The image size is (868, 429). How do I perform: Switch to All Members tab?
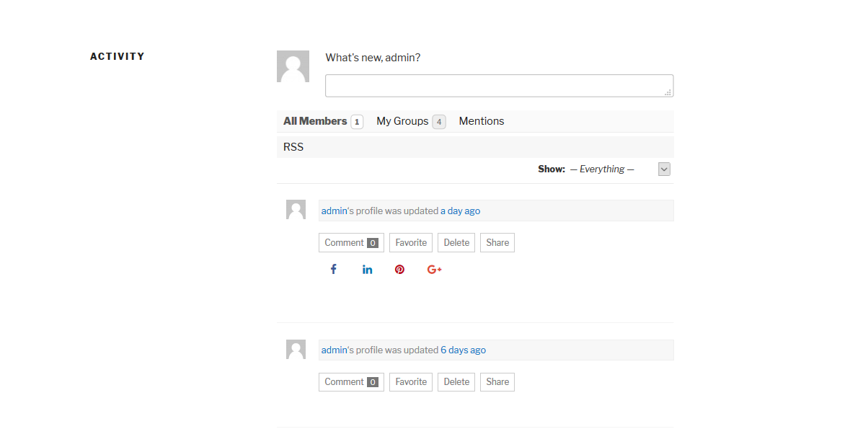315,121
